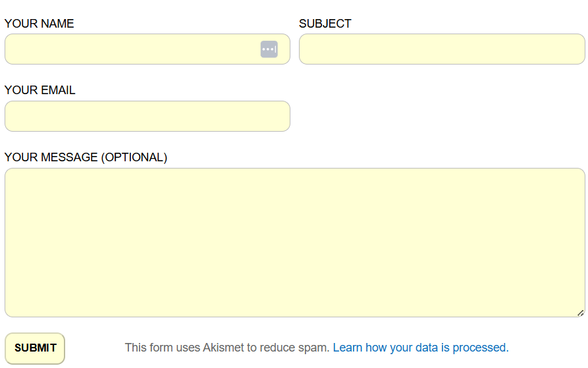Click into the Subject text field
The image size is (588, 368).
pos(442,49)
